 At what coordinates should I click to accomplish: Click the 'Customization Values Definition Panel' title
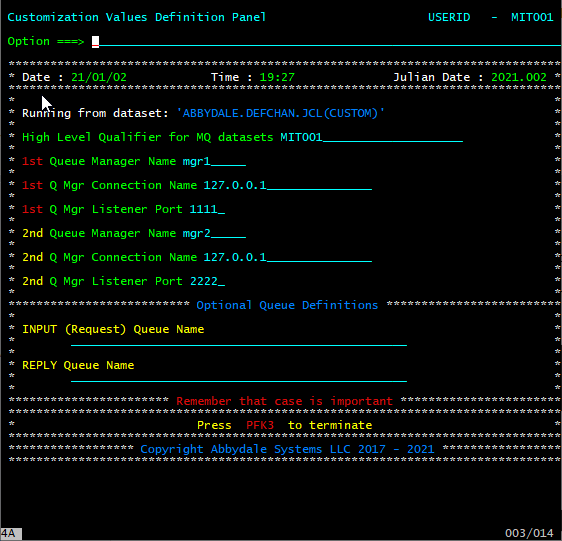[x=137, y=17]
